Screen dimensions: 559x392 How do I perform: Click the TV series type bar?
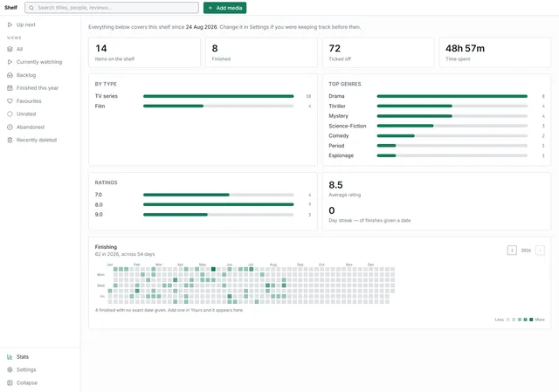coord(218,96)
